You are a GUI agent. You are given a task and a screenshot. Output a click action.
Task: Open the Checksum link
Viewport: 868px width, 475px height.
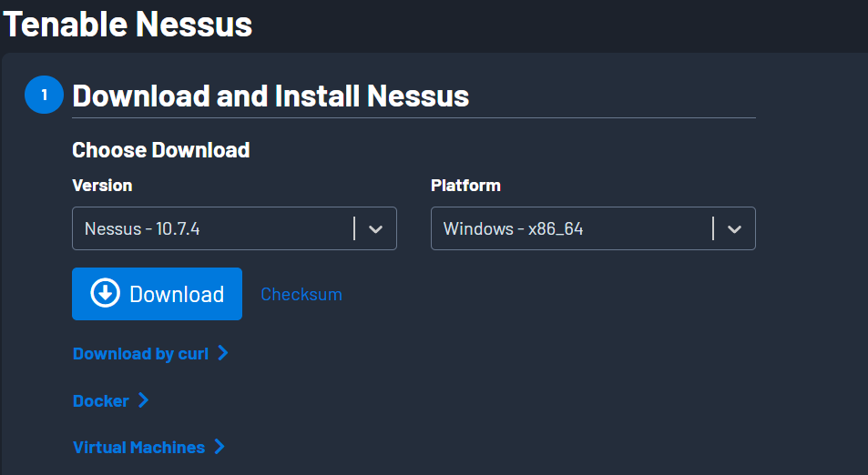301,294
